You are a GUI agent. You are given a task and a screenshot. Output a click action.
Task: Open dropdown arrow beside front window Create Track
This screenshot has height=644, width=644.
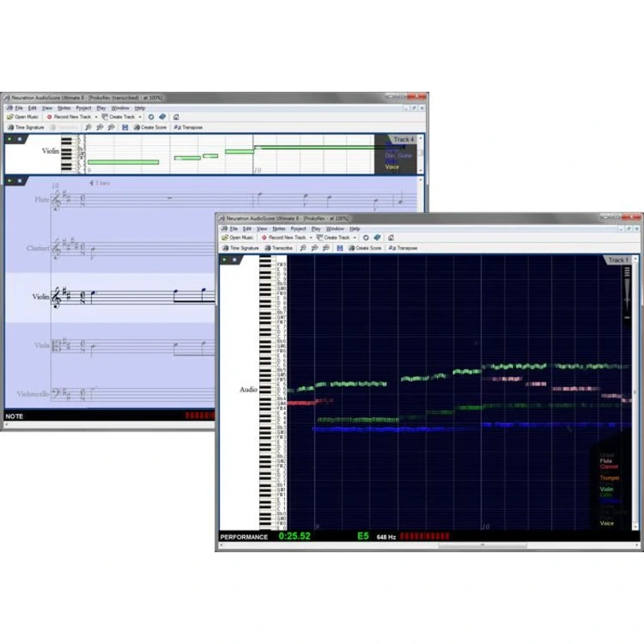(355, 237)
